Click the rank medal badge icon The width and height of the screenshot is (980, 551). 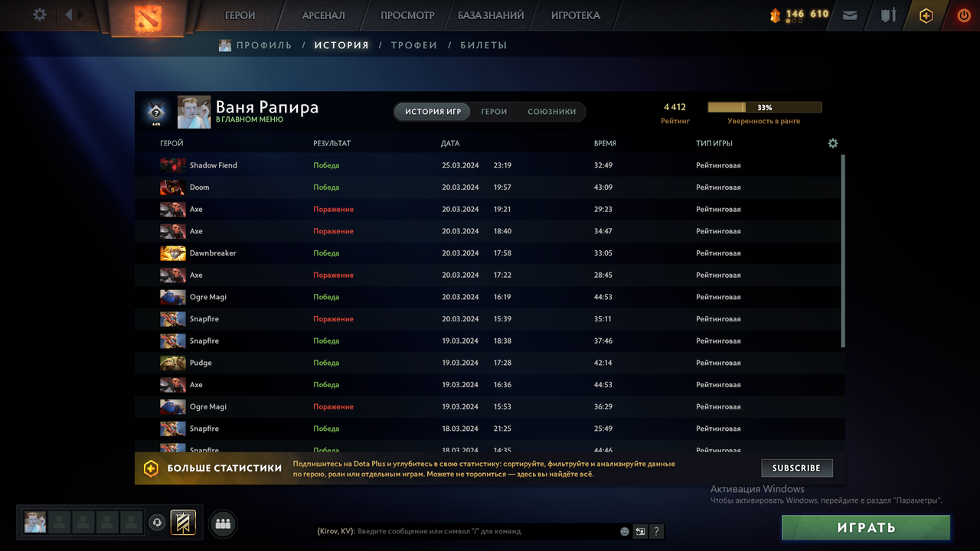pyautogui.click(x=156, y=112)
